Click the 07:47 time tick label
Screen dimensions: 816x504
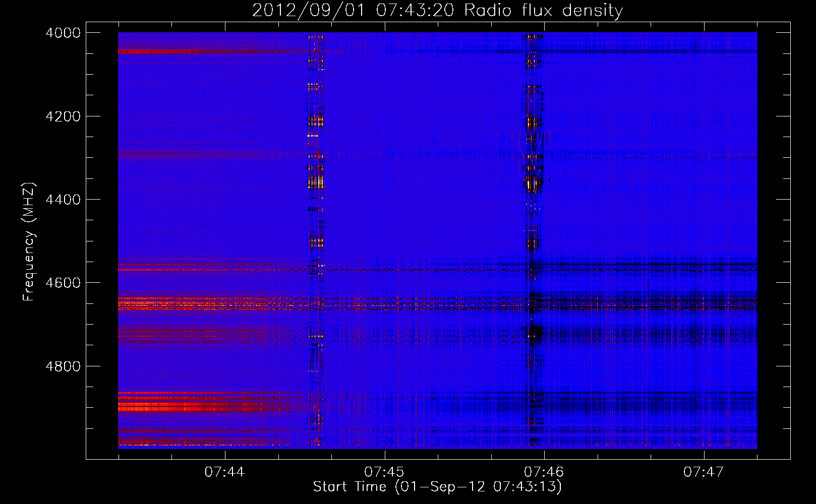click(704, 472)
